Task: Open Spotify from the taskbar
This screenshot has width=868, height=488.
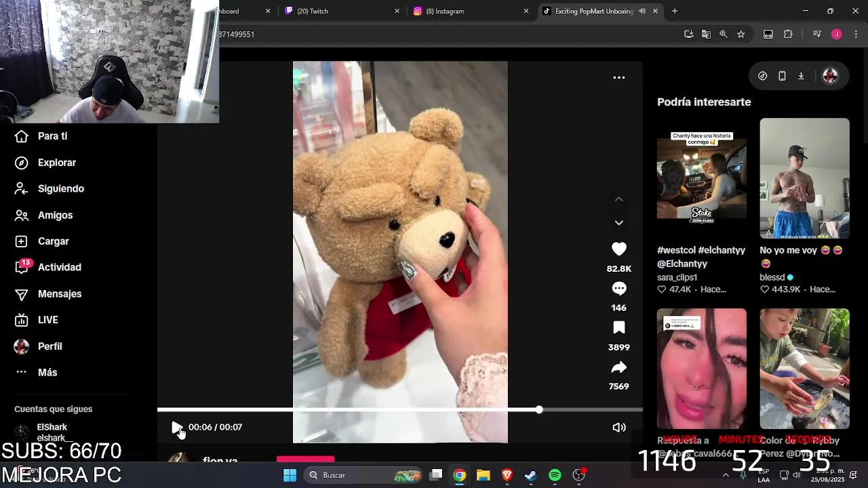Action: click(x=555, y=475)
